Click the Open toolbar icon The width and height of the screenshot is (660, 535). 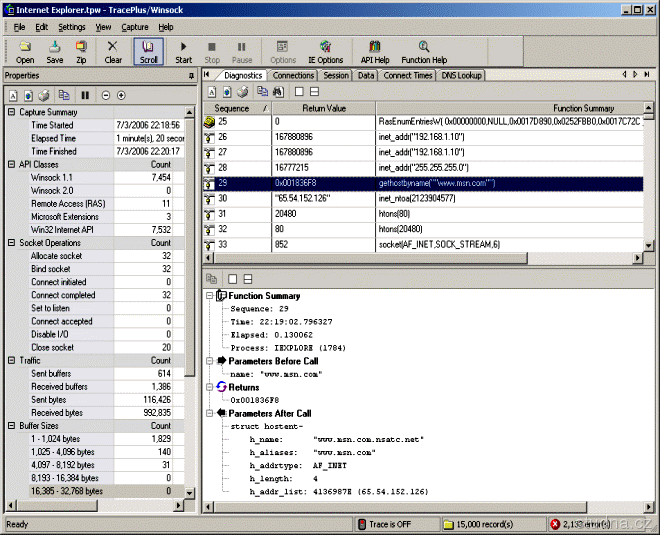[x=25, y=51]
